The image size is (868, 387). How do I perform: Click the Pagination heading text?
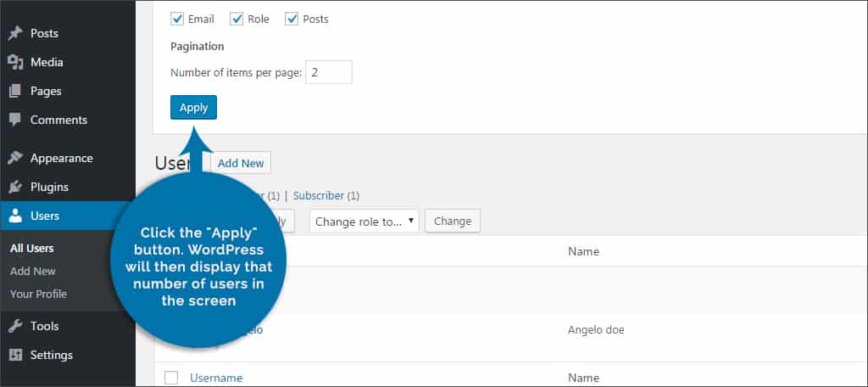pos(197,47)
